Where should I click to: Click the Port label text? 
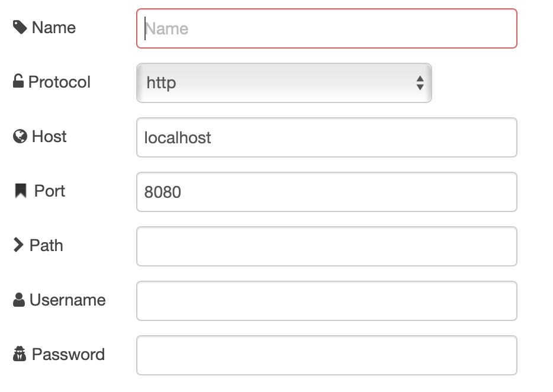pos(50,191)
